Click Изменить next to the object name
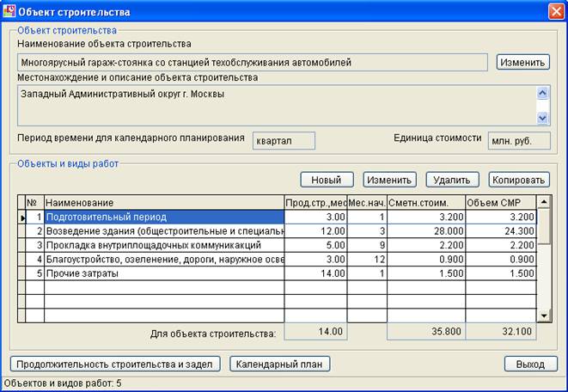 coord(522,62)
